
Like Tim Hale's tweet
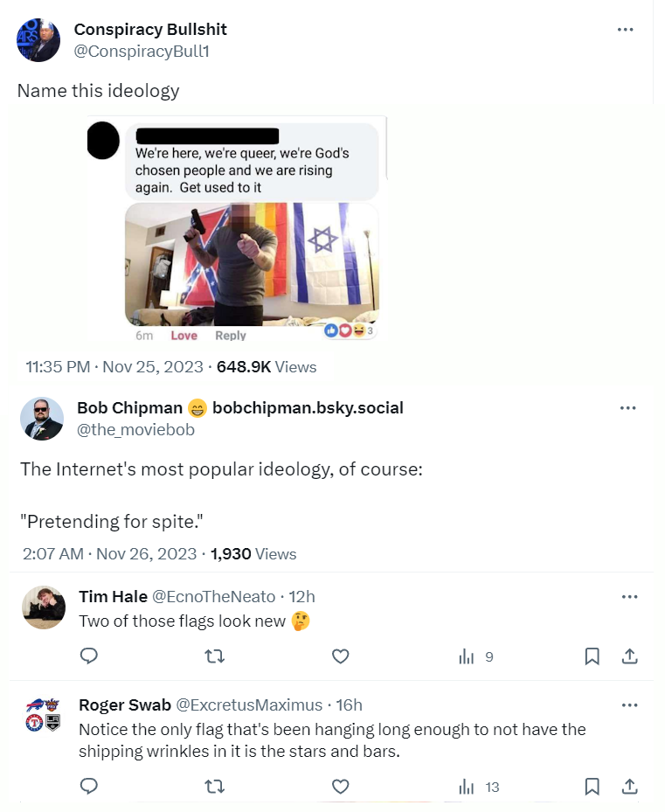point(341,656)
